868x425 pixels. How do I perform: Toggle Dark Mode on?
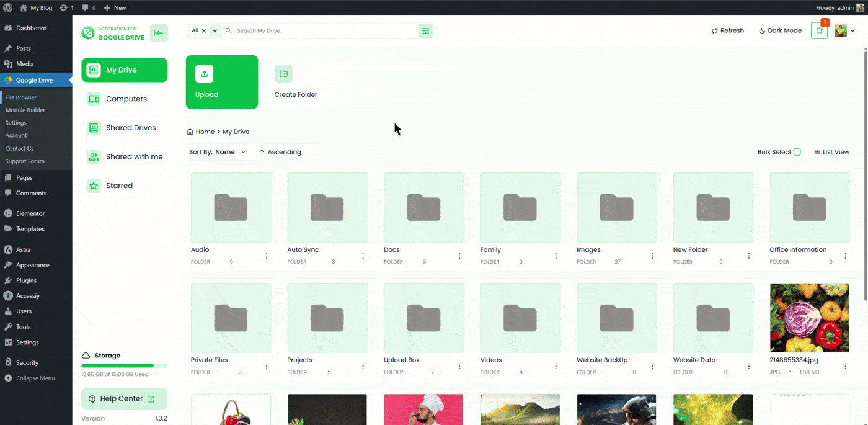point(780,30)
